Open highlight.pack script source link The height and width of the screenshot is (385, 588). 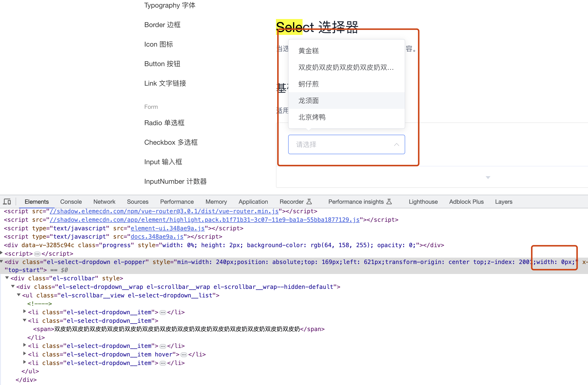205,220
